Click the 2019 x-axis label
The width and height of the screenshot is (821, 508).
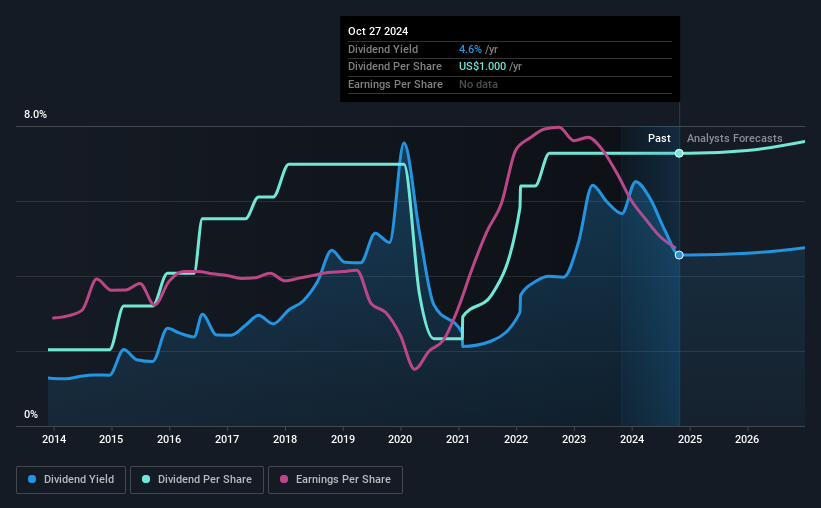pyautogui.click(x=343, y=439)
